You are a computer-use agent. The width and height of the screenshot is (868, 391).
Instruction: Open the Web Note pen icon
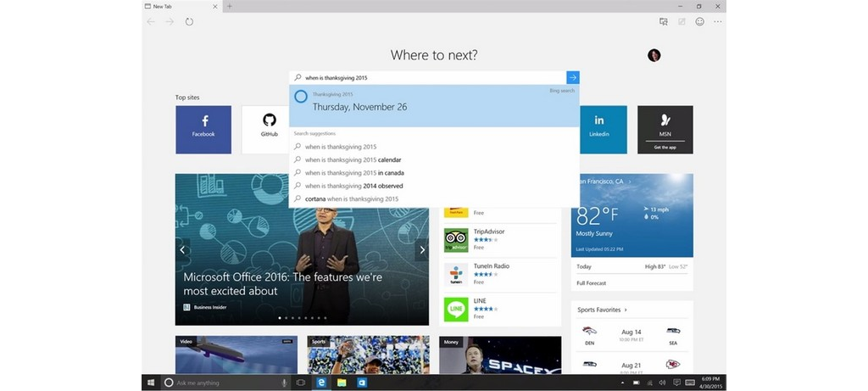click(682, 21)
